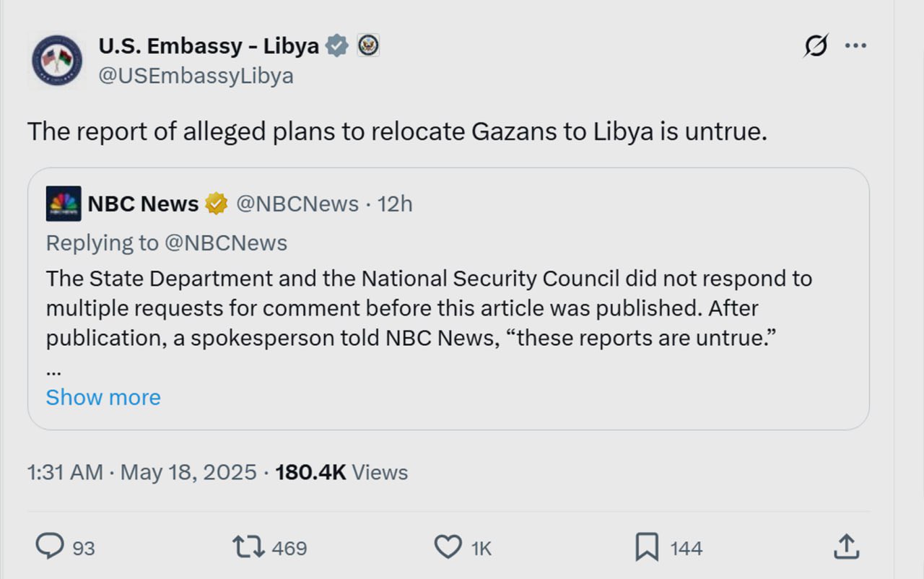Click the U.S. Embassy - Libya display name
Screen dimensions: 924x579
coord(209,45)
